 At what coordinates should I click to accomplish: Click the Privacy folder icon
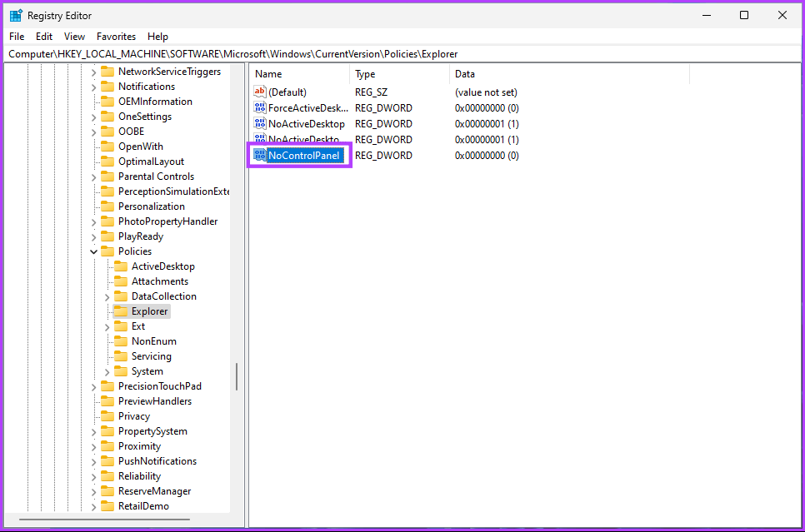[x=107, y=416]
